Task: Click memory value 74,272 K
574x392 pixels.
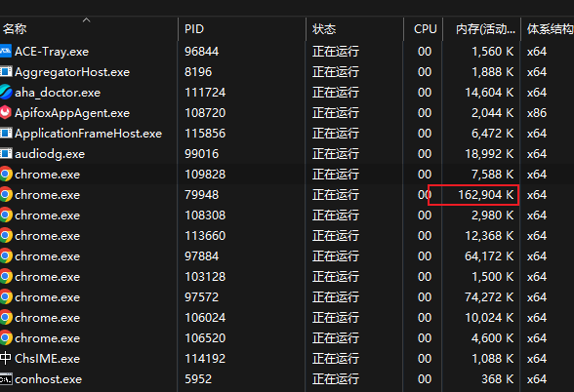Action: point(489,297)
